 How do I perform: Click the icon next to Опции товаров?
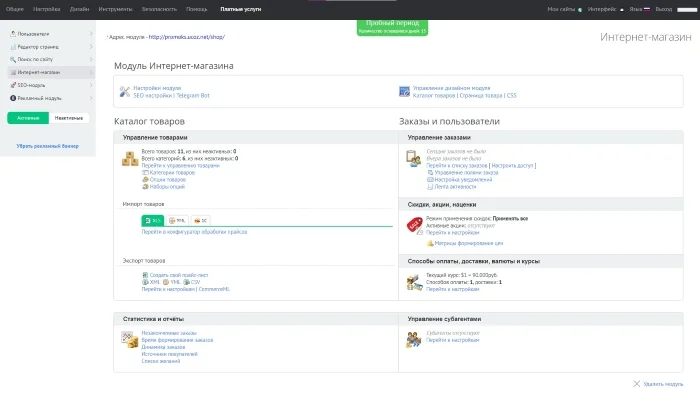click(x=145, y=180)
